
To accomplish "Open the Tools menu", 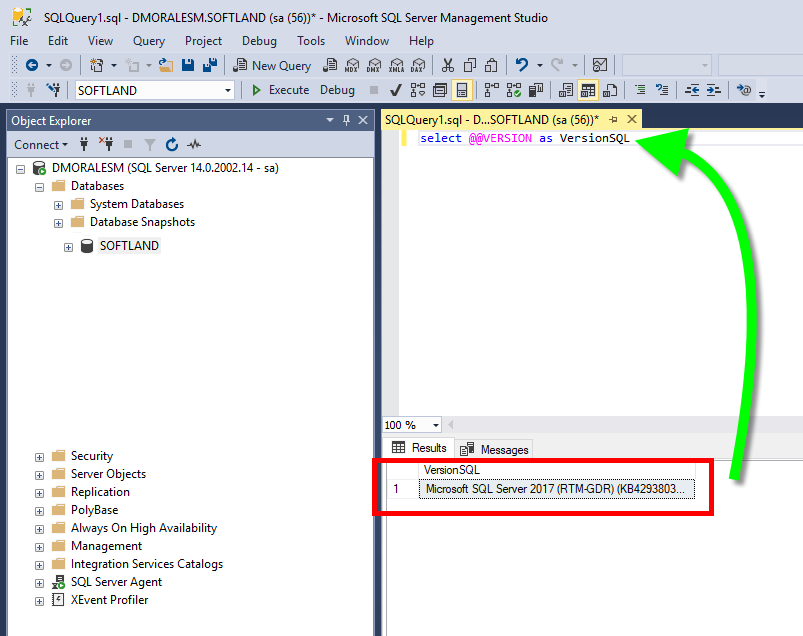I will pyautogui.click(x=311, y=41).
